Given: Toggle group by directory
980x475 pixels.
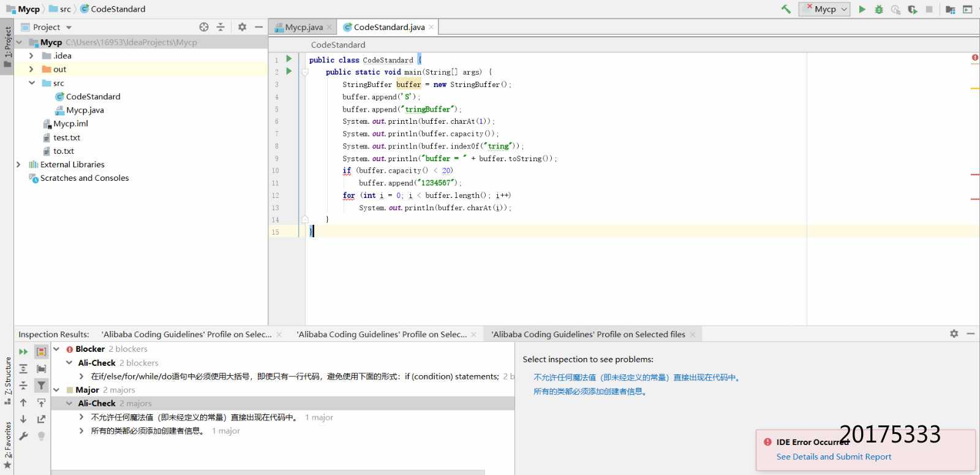Looking at the screenshot, I should 41,369.
